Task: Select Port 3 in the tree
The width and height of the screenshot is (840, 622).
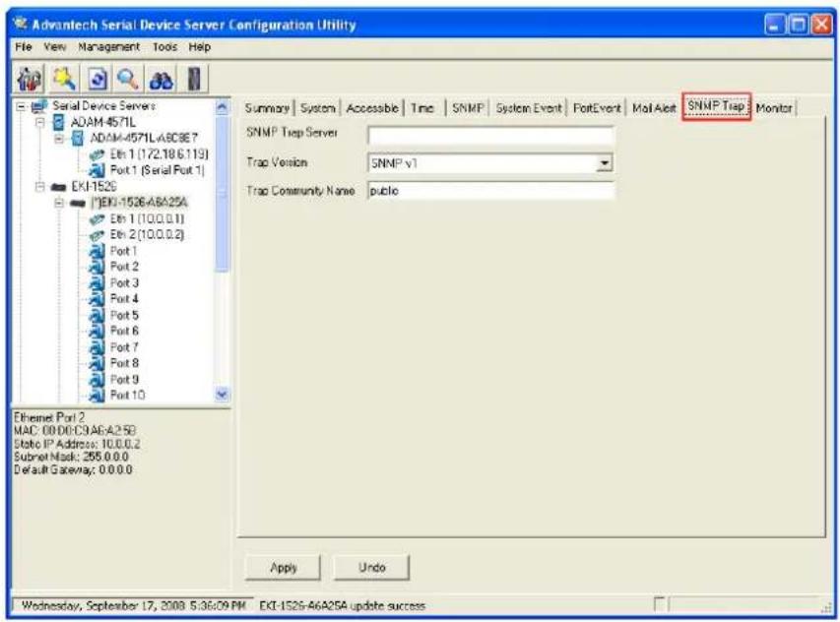Action: coord(124,282)
